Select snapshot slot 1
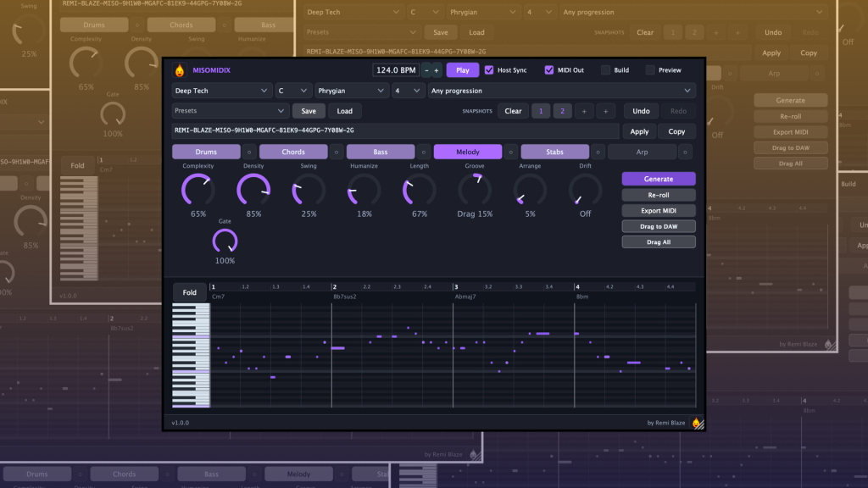 coord(541,111)
